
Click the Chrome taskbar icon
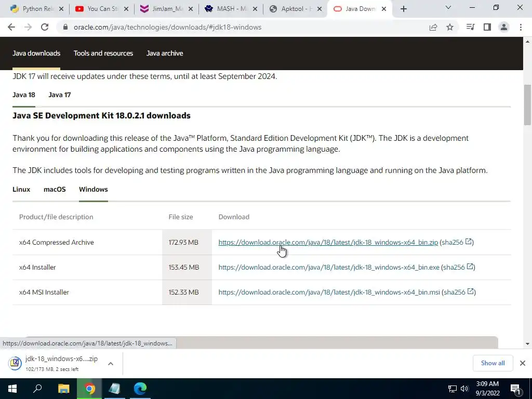tap(89, 389)
